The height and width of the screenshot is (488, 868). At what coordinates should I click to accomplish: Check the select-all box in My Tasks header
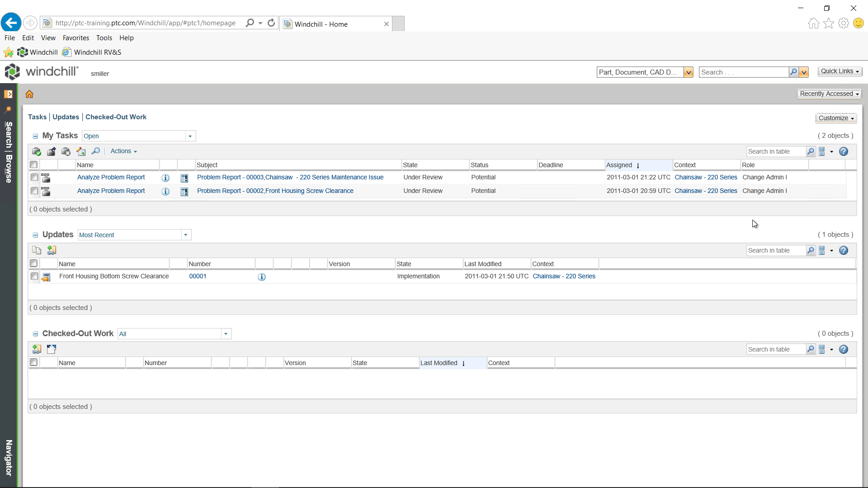tap(33, 164)
